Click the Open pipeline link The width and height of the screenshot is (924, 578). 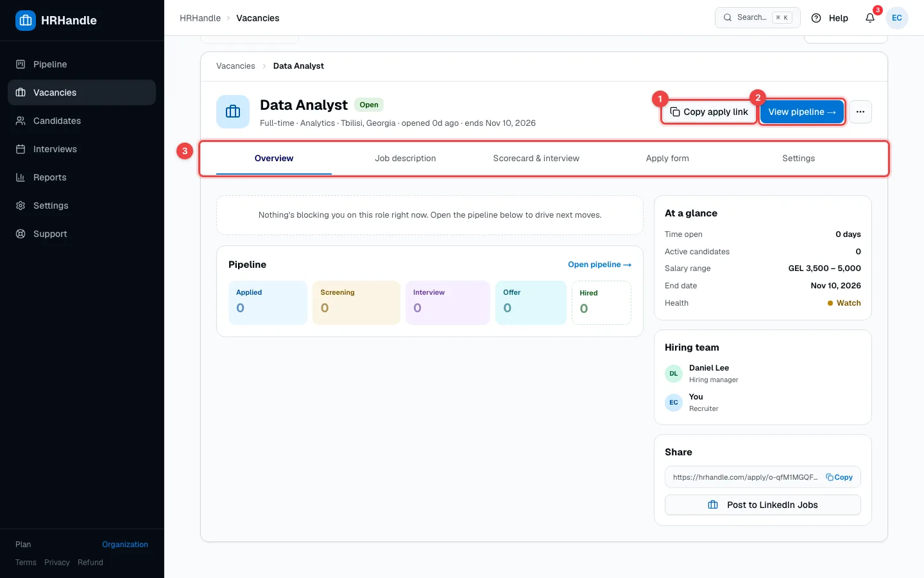599,265
